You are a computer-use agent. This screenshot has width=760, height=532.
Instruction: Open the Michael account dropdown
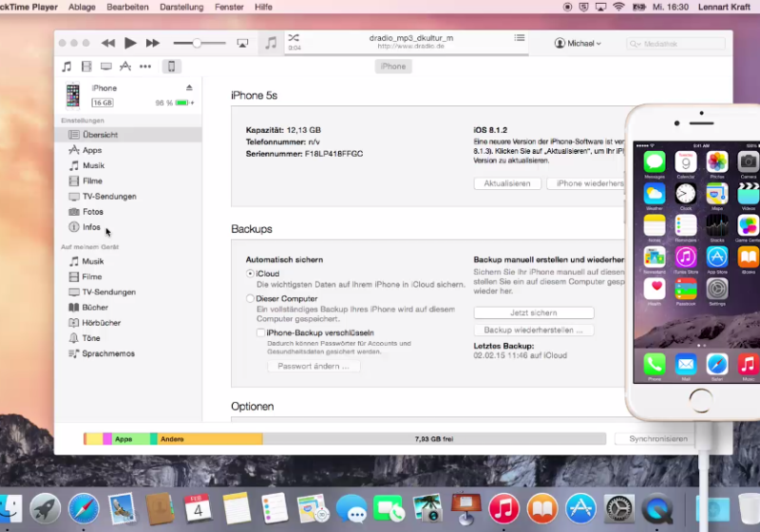578,43
